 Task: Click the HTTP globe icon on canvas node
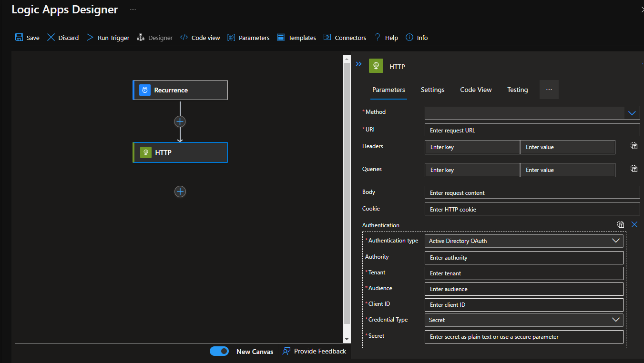(x=146, y=152)
